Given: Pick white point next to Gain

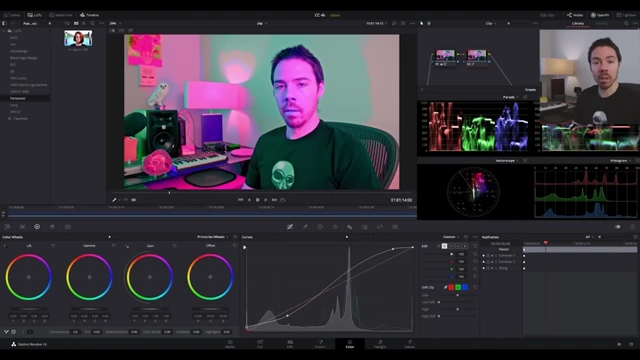Looking at the screenshot, I should [127, 246].
